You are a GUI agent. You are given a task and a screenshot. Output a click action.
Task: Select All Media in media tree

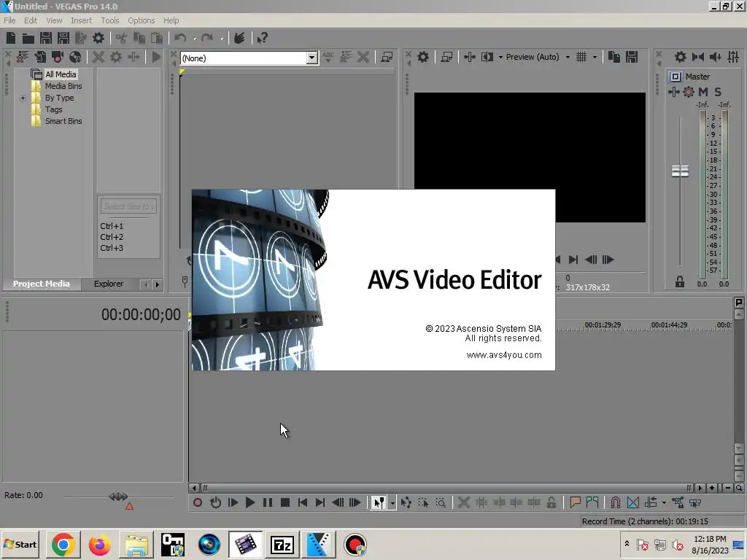pyautogui.click(x=61, y=74)
